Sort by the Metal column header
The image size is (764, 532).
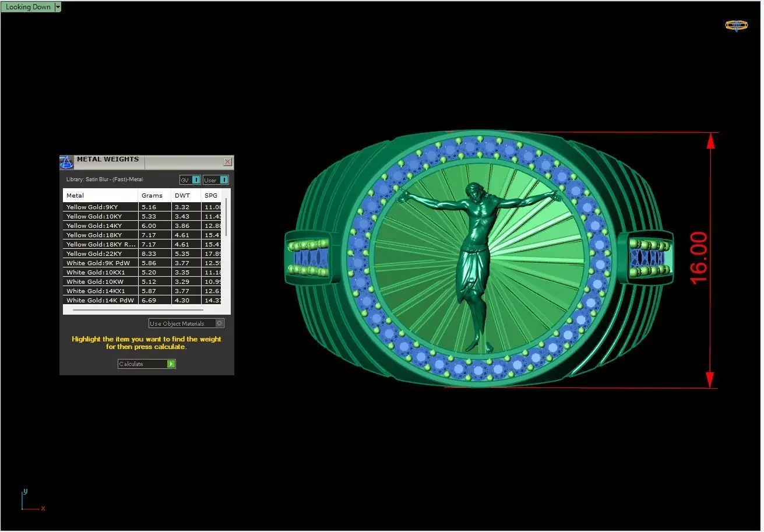pos(100,195)
